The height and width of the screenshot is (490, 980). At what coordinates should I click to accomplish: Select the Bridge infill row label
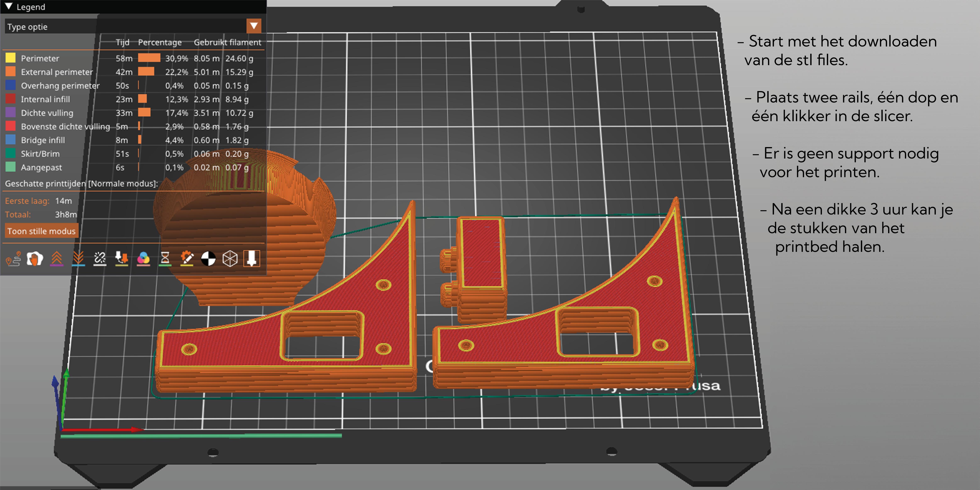[43, 140]
